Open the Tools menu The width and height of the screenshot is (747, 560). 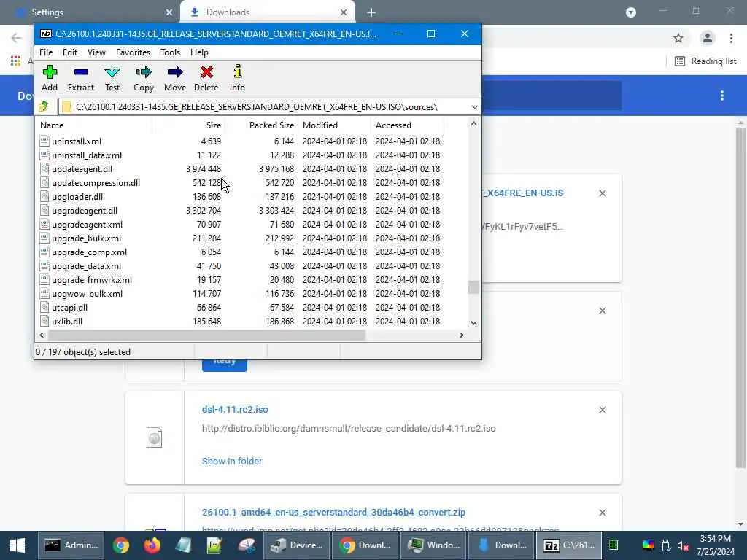[170, 52]
